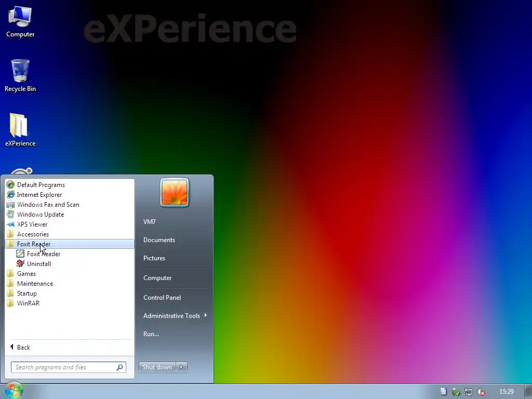Open the Shut down options arrow
The width and height of the screenshot is (532, 399).
181,367
